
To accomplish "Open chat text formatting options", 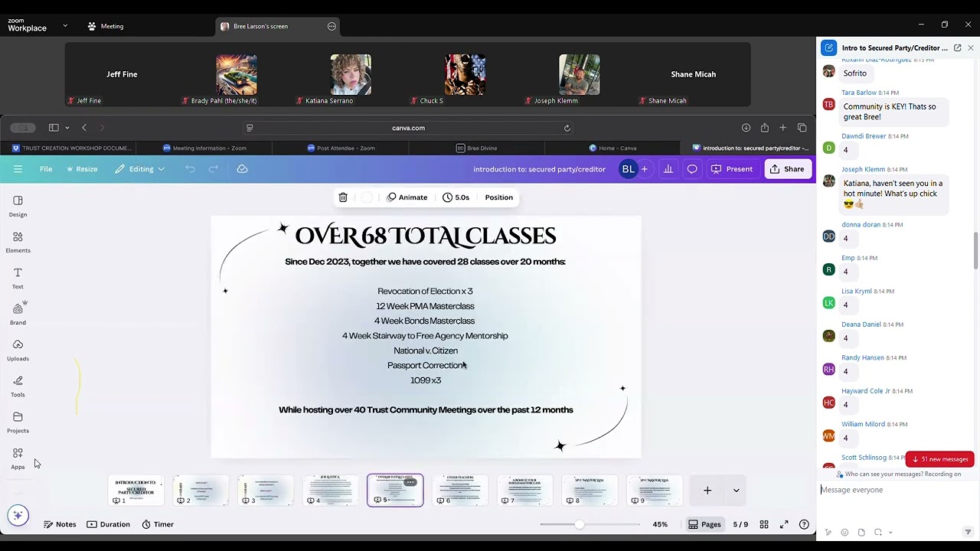I will coord(828,533).
